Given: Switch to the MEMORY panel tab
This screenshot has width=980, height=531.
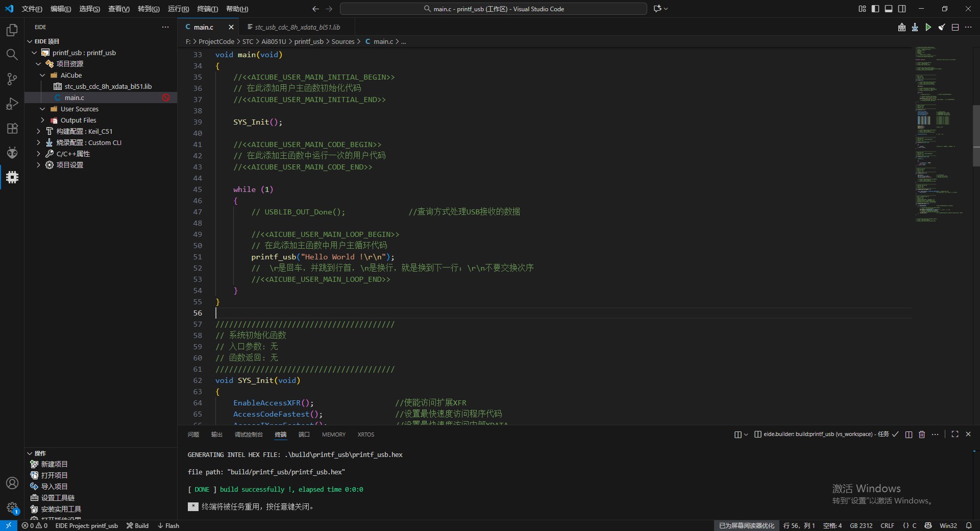Looking at the screenshot, I should click(x=333, y=435).
